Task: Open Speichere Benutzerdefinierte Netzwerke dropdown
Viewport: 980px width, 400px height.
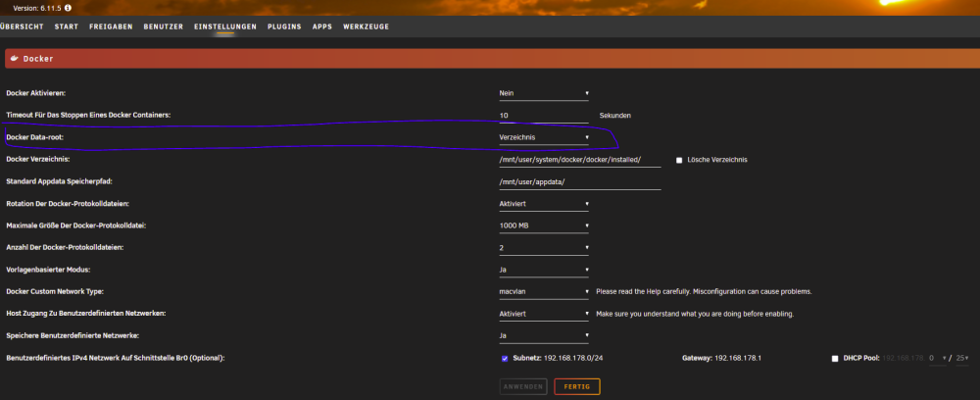Action: [544, 335]
